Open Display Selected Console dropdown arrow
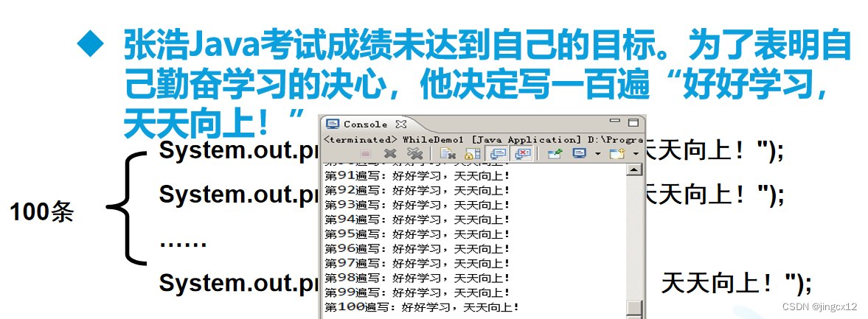868x319 pixels. coord(597,154)
